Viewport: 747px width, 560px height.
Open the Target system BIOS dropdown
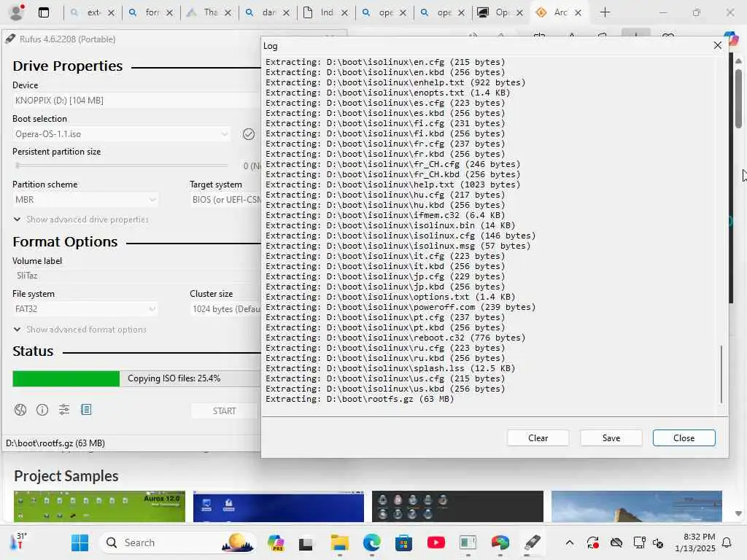226,200
